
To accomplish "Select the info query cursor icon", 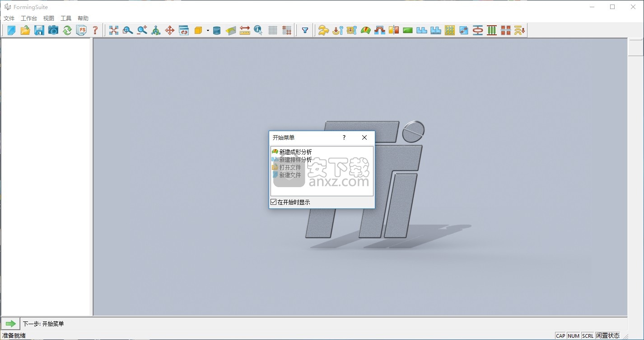I will [x=259, y=30].
